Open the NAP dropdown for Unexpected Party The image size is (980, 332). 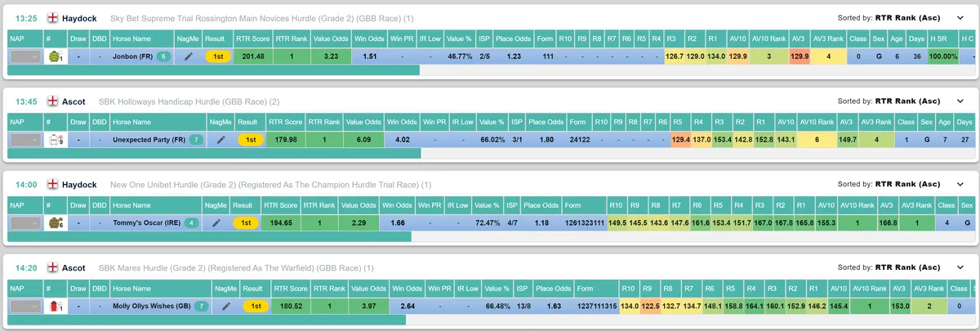pyautogui.click(x=24, y=140)
